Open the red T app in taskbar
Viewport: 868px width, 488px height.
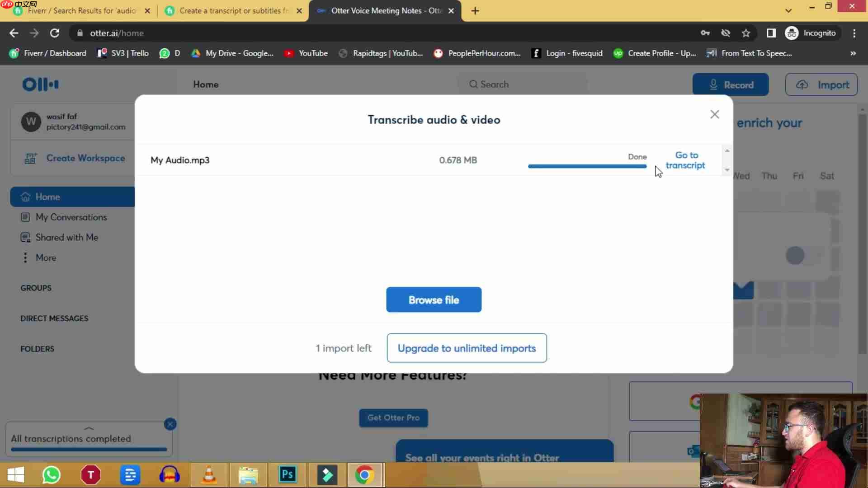point(91,475)
